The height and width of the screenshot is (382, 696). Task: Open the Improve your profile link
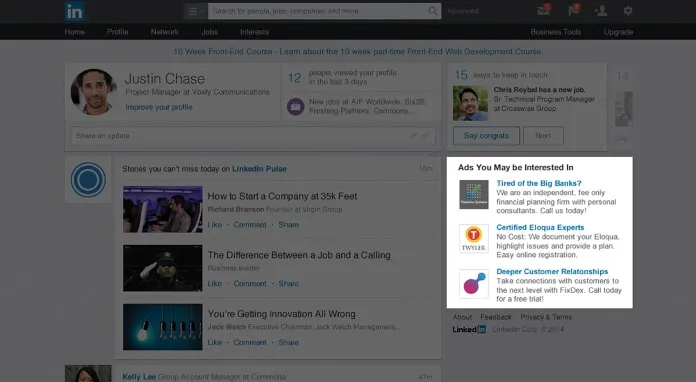click(159, 107)
